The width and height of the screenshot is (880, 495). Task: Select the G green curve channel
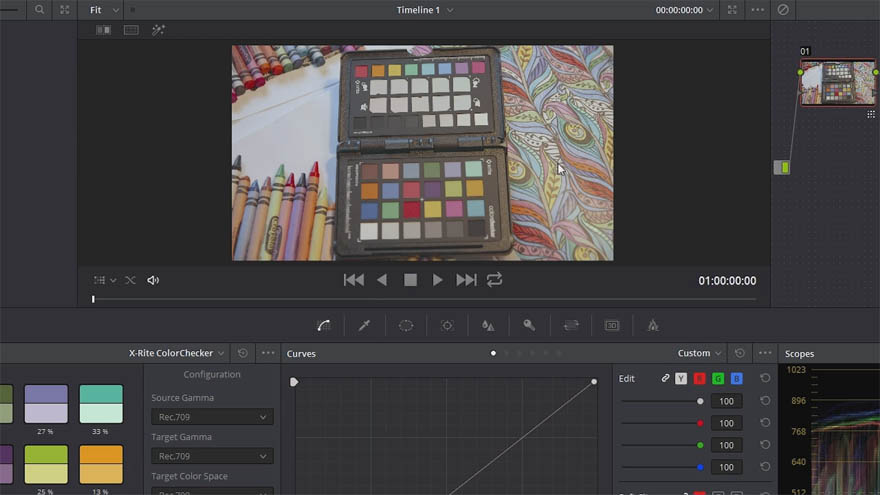718,379
